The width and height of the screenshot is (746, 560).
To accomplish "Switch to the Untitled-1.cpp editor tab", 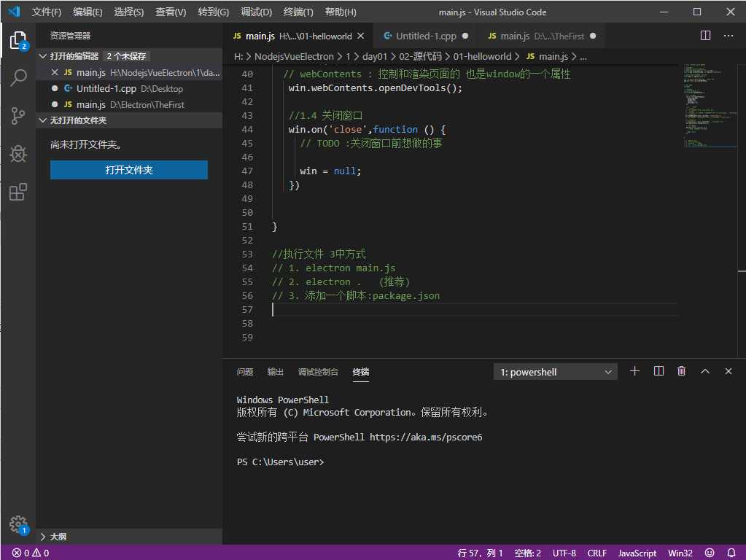I will pyautogui.click(x=425, y=36).
